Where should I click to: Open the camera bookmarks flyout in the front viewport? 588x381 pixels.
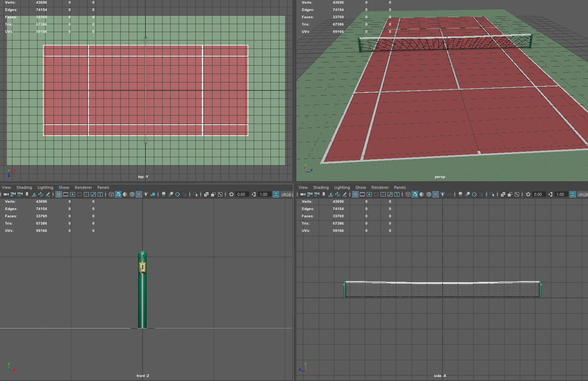(x=27, y=194)
